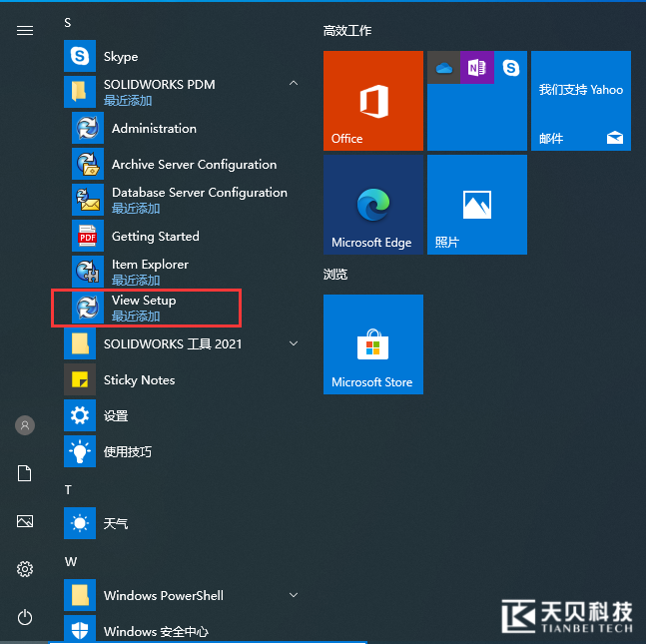Expand SOLIDWORKS 工具 2021 chevron

click(294, 343)
